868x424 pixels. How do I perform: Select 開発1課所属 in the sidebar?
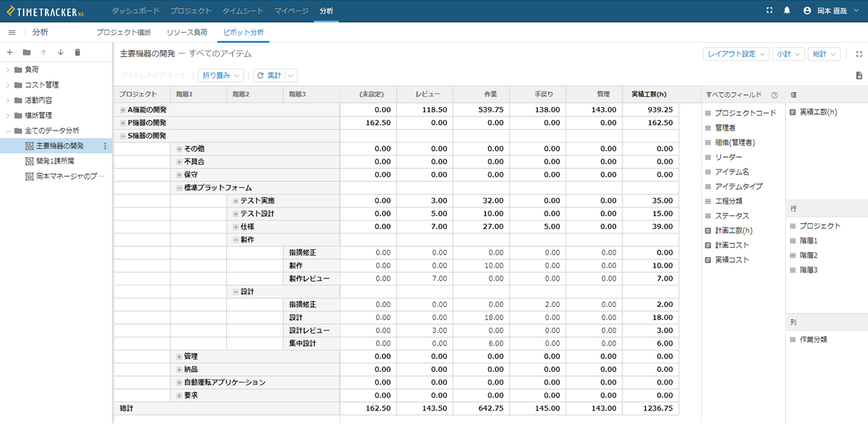59,161
